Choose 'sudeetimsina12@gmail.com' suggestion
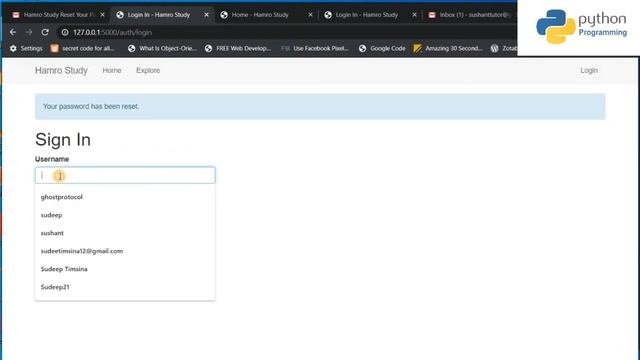Screen dimensions: 640x360 coord(125,251)
